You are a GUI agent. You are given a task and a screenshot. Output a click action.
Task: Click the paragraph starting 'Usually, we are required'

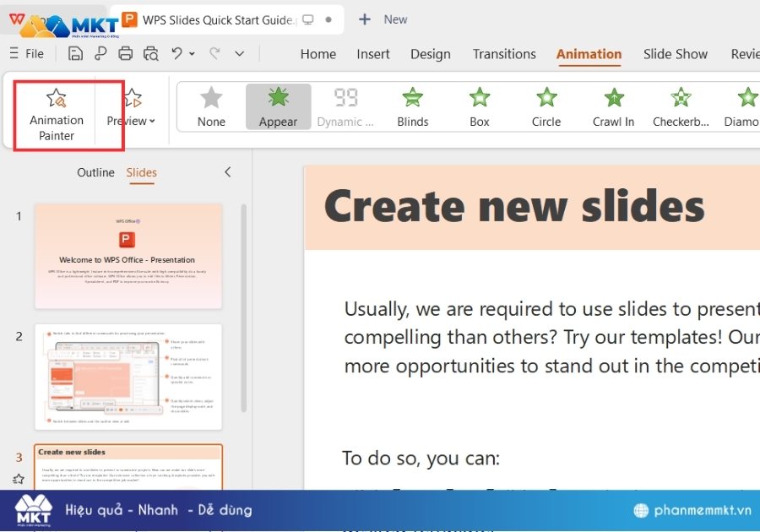pyautogui.click(x=551, y=337)
